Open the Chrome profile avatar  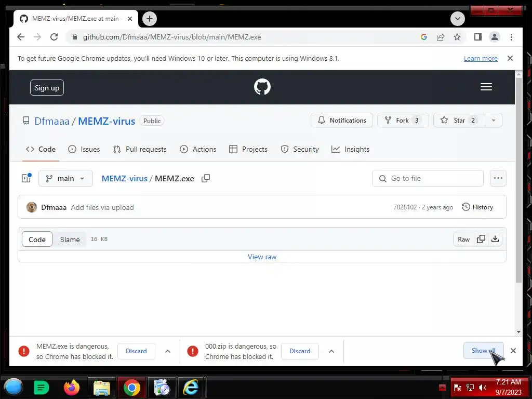[x=495, y=37]
